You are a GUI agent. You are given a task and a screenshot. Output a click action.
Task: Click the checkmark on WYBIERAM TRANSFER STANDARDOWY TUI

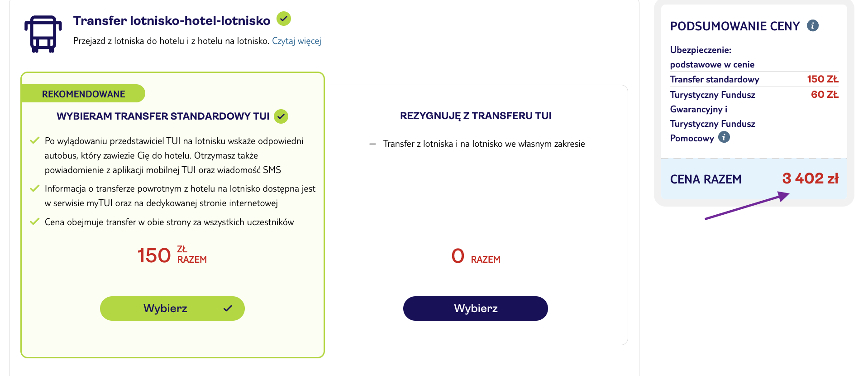point(281,116)
